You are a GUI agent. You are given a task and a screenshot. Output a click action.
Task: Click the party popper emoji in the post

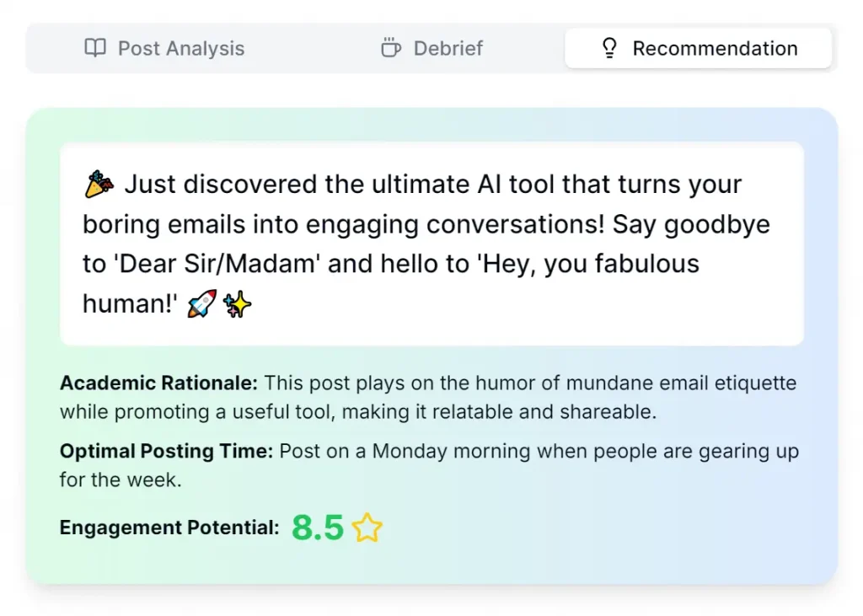pyautogui.click(x=99, y=184)
